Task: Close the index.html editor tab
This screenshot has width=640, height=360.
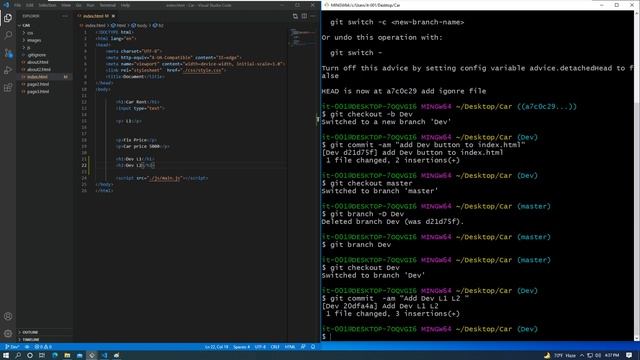Action: click(x=113, y=16)
